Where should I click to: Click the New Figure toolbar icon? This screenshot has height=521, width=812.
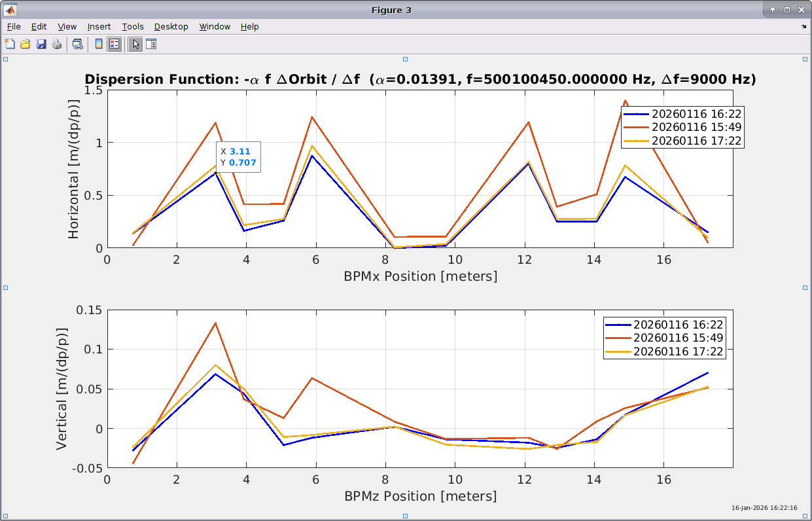[x=10, y=45]
